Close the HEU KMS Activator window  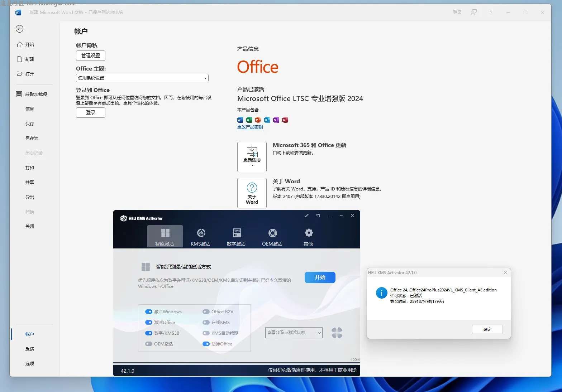point(353,216)
